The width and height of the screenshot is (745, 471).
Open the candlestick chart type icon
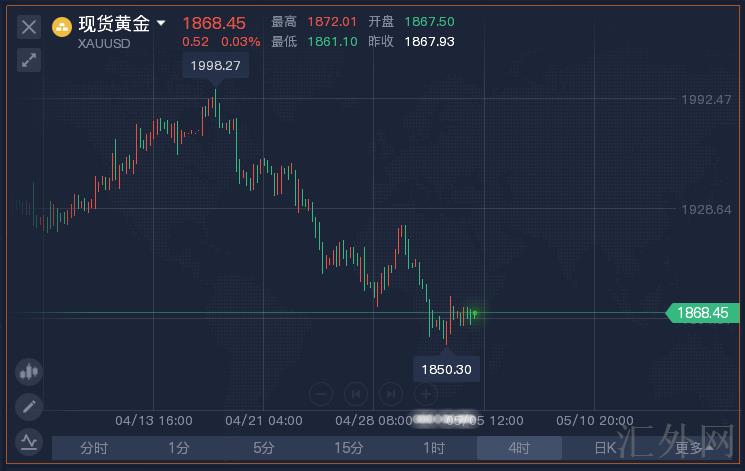pyautogui.click(x=28, y=372)
